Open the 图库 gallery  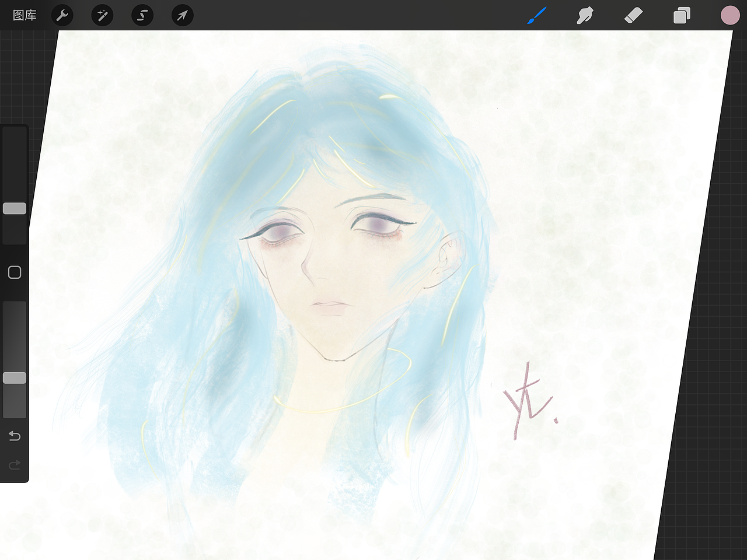click(x=25, y=15)
